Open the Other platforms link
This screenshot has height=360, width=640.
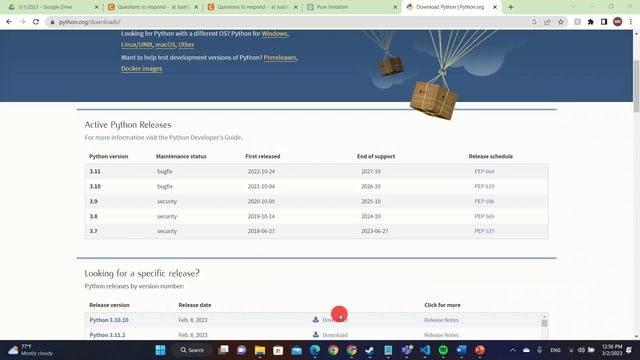coord(186,44)
